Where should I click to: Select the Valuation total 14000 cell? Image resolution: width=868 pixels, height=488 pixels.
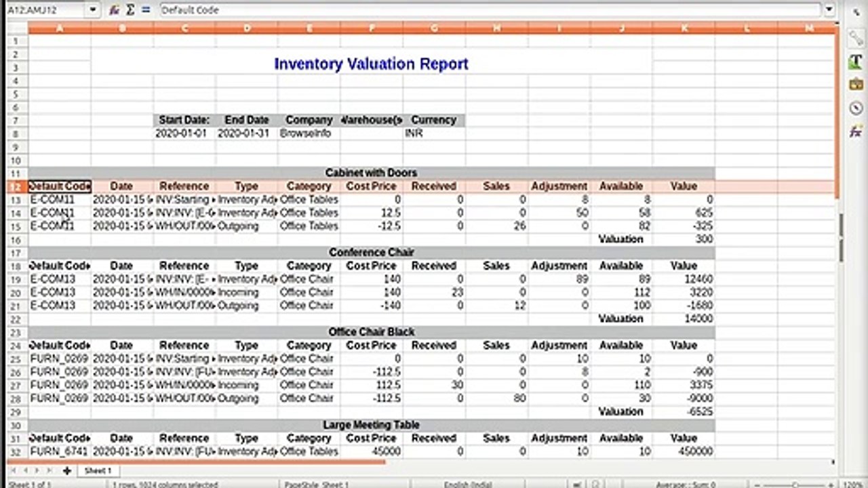[684, 319]
